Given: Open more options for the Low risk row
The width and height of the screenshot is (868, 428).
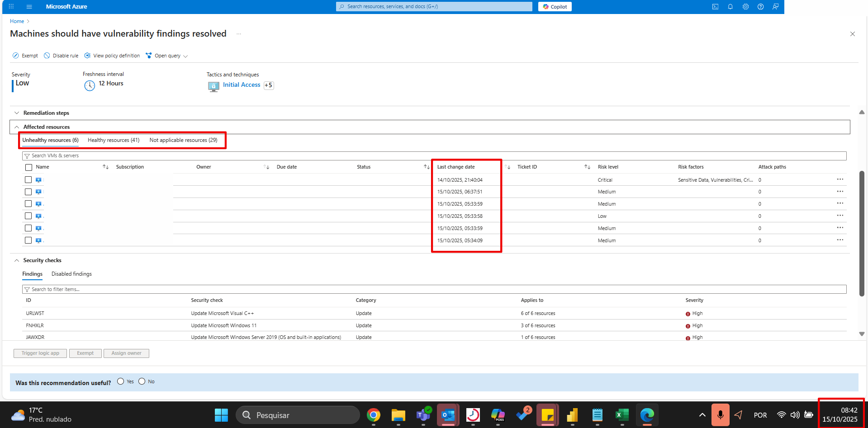Looking at the screenshot, I should [x=840, y=216].
